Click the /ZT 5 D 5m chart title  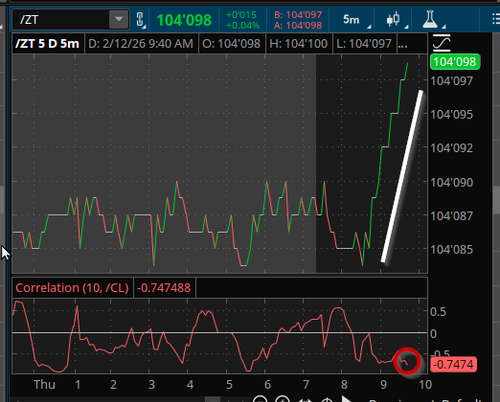click(x=47, y=43)
